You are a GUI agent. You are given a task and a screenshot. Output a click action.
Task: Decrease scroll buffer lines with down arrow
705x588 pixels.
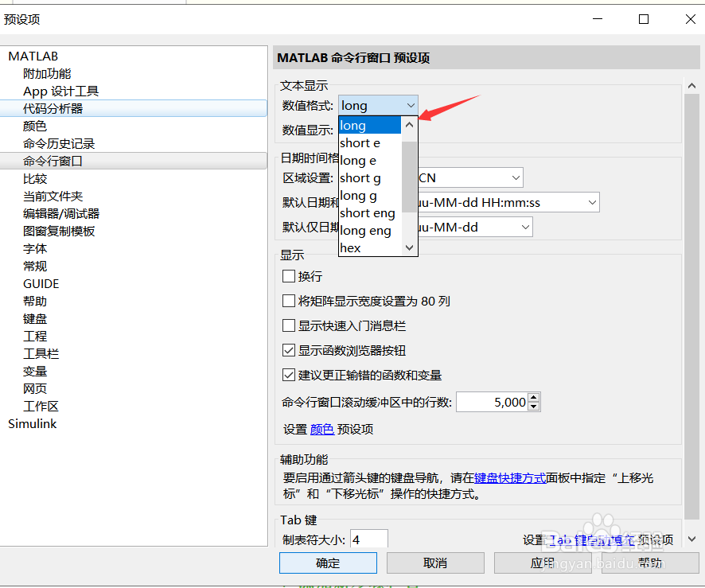tap(534, 407)
